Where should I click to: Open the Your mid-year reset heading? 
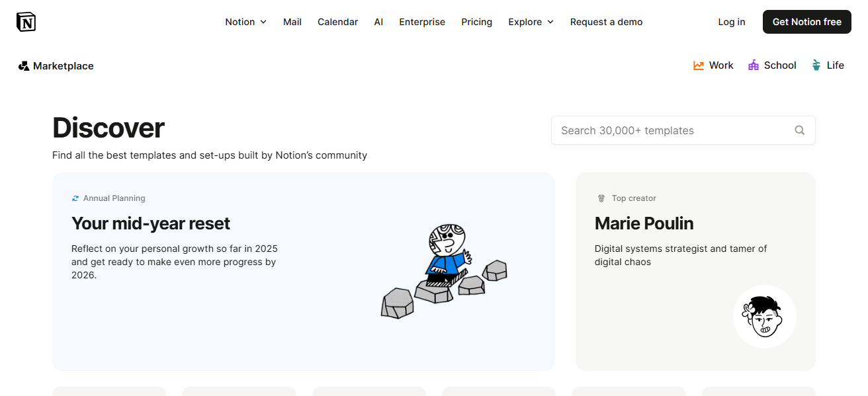click(x=151, y=223)
